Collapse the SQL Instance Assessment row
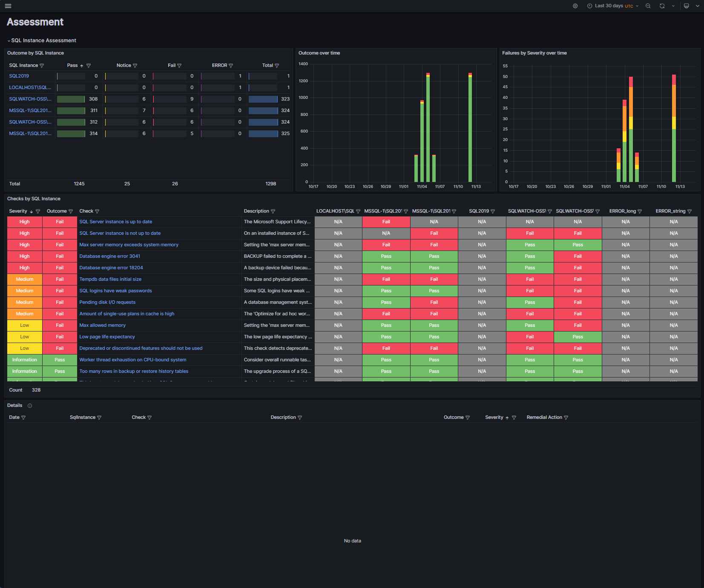The height and width of the screenshot is (588, 704). point(42,40)
